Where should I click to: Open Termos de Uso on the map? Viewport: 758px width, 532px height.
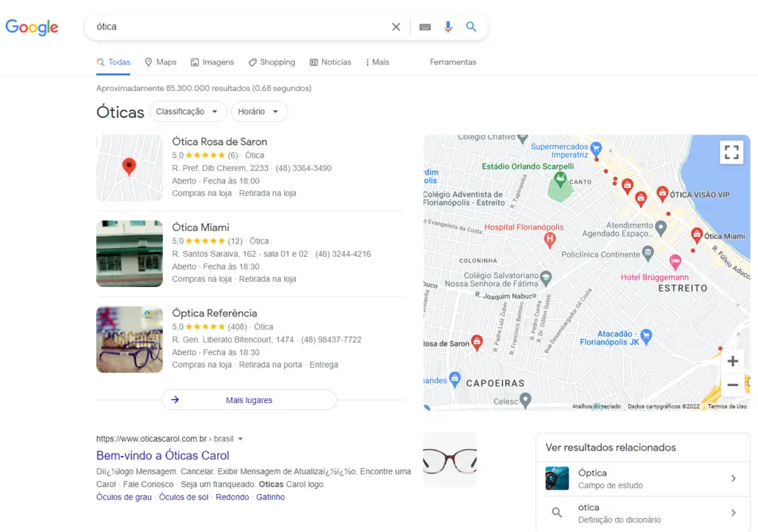click(727, 406)
